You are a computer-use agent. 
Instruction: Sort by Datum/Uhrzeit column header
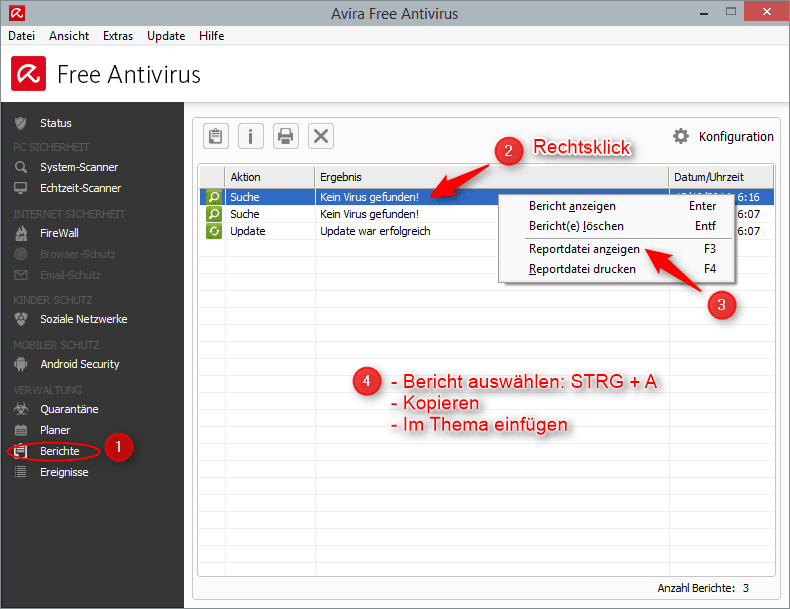[x=721, y=177]
